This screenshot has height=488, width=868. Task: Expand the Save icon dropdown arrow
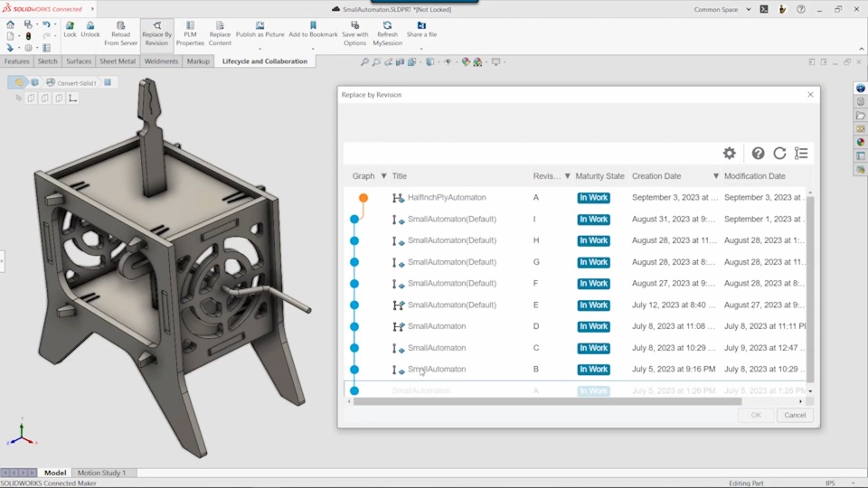[x=36, y=25]
